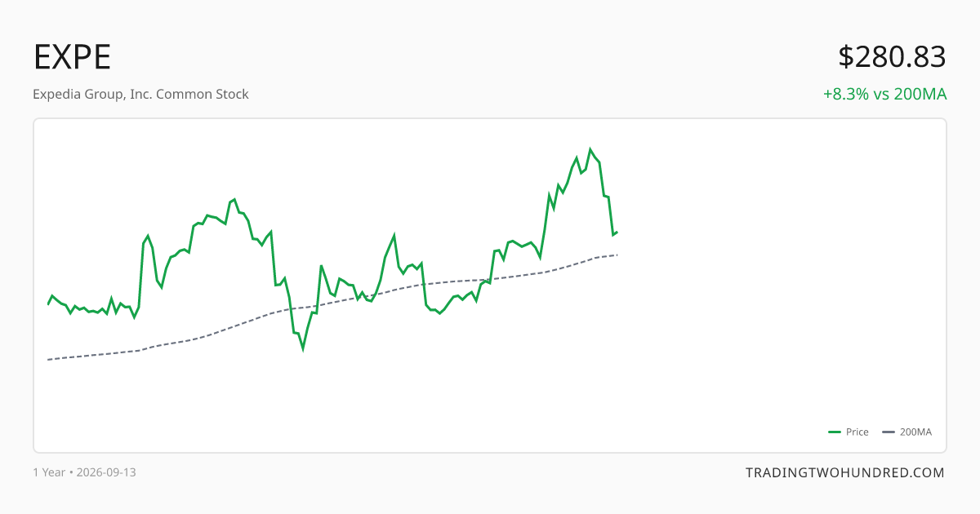Click the EXPE ticker symbol heading
The width and height of the screenshot is (980, 514).
pos(72,57)
